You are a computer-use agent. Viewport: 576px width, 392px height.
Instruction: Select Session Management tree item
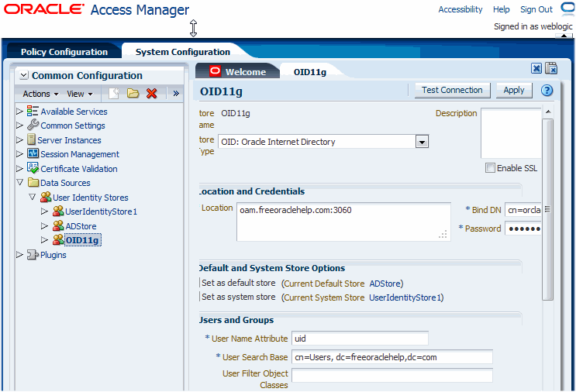(x=80, y=154)
